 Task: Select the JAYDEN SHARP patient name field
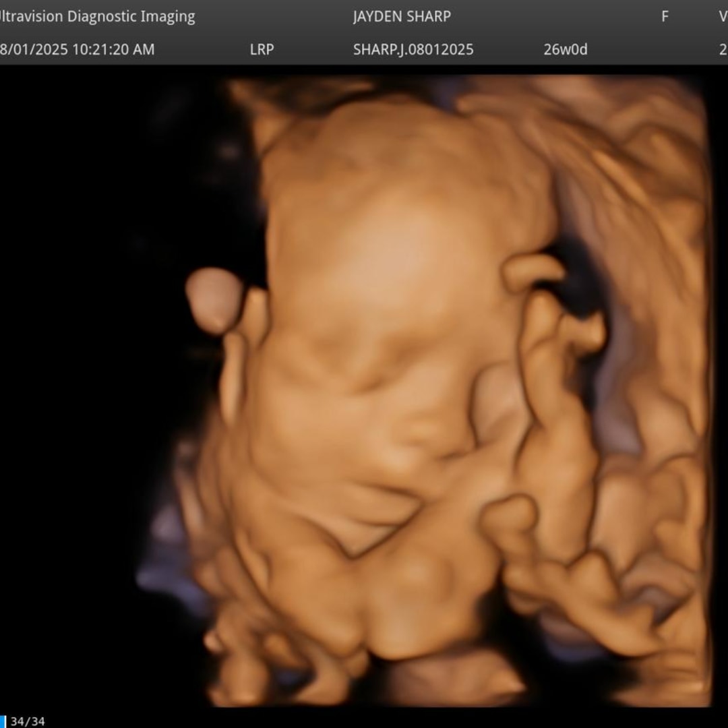click(402, 17)
